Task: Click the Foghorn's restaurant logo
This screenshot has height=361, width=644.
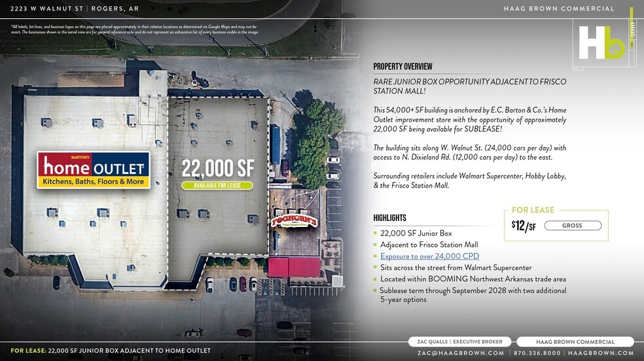Action: tap(294, 222)
